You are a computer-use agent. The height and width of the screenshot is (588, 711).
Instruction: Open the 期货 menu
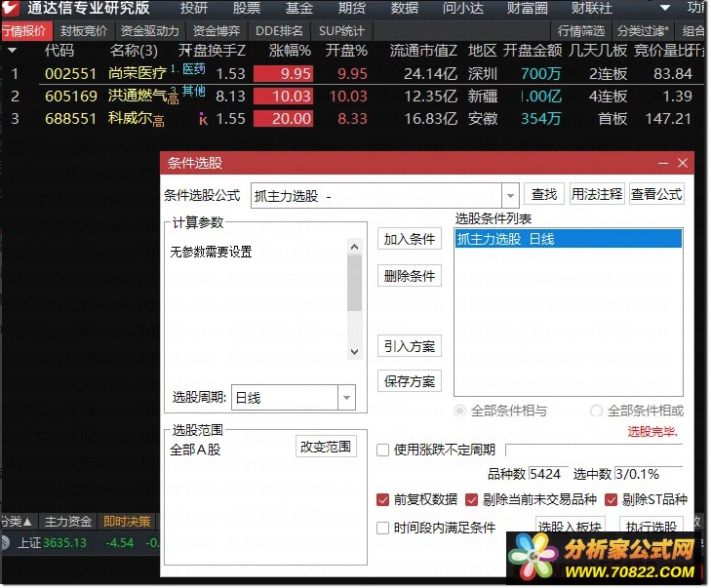click(352, 8)
